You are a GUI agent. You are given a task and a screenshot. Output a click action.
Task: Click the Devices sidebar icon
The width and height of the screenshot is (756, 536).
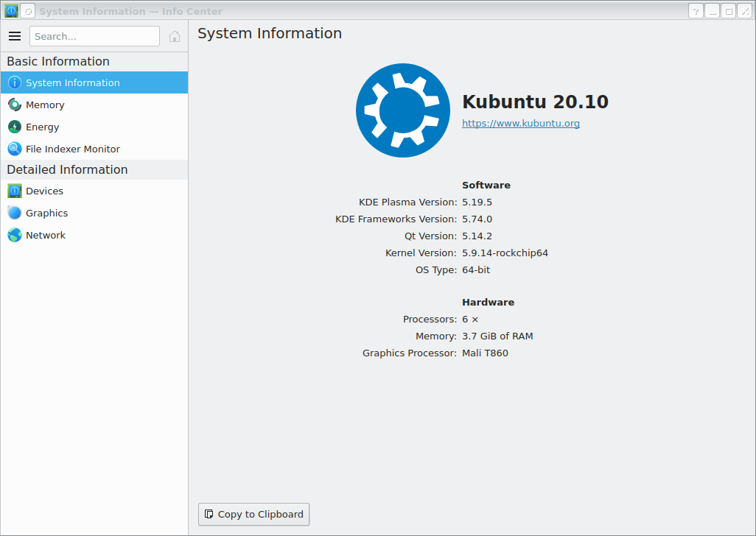pyautogui.click(x=15, y=191)
